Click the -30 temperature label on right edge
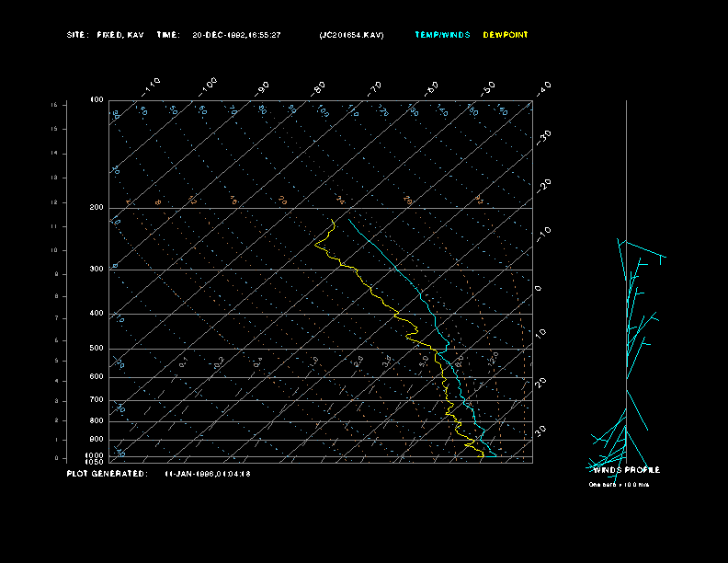The image size is (728, 563). [x=543, y=137]
